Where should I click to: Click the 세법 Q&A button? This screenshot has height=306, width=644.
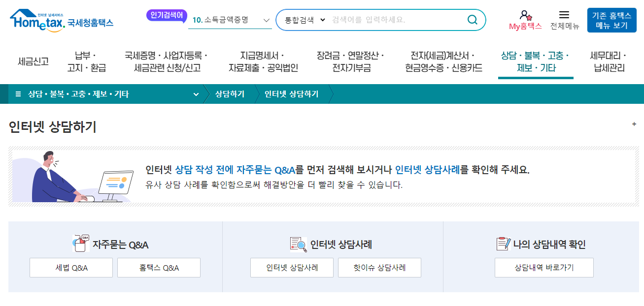click(x=71, y=267)
